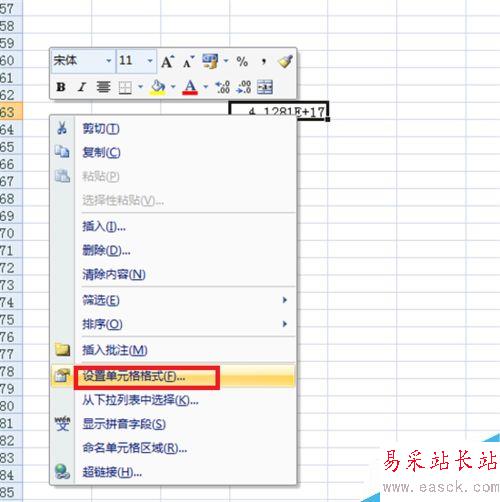Viewport: 500px width, 502px height.
Task: Apply cell borders icon
Action: [x=125, y=88]
